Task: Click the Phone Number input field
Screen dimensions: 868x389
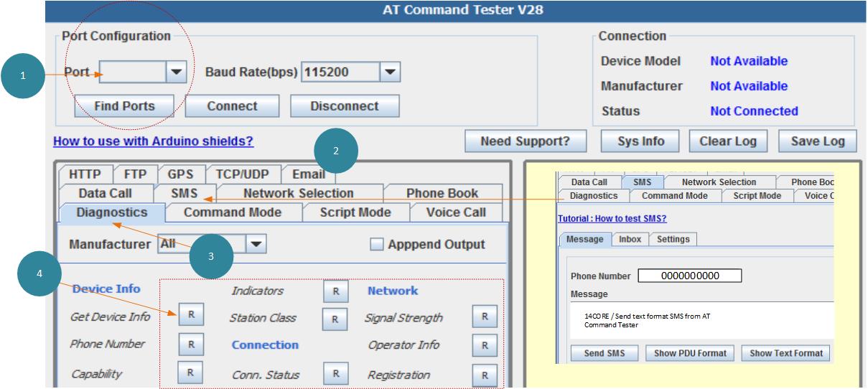Action: (690, 276)
